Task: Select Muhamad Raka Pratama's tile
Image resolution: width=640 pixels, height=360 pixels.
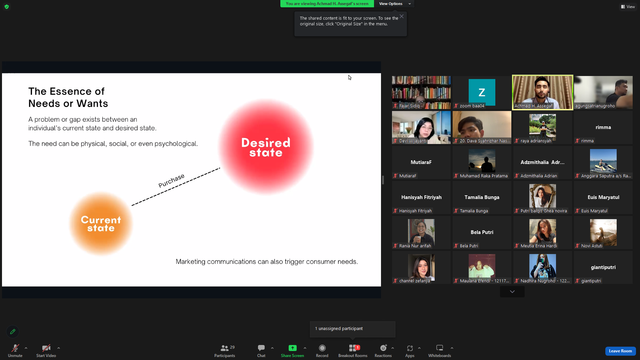Action: (482, 162)
